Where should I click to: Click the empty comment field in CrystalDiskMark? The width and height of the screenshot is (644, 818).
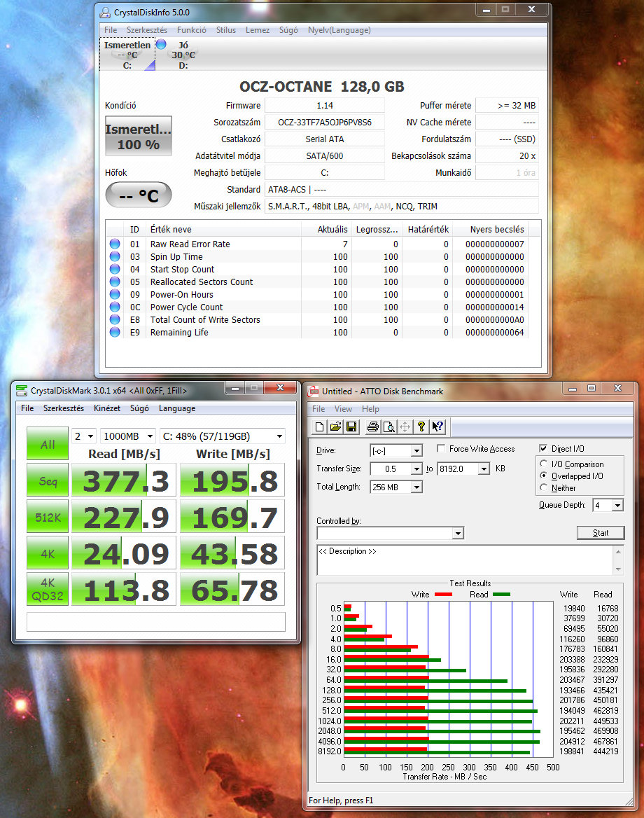(x=156, y=622)
